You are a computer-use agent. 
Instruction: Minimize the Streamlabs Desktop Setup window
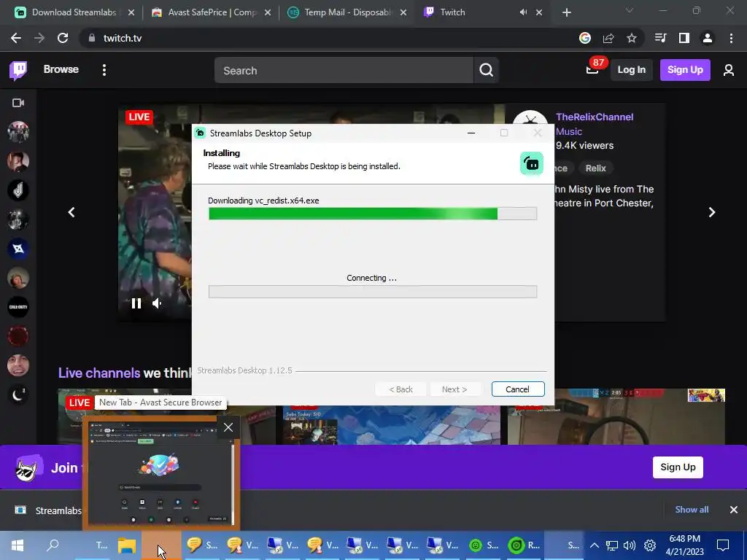tap(471, 133)
